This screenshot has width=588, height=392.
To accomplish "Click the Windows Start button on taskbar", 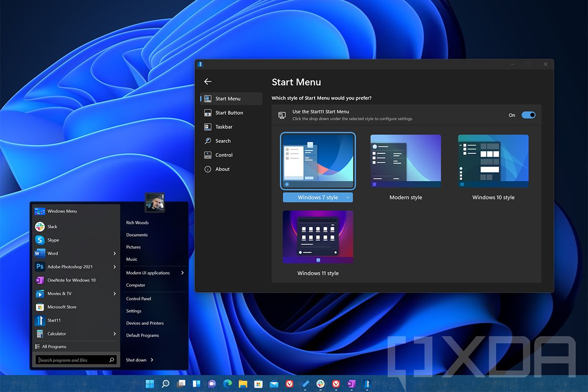I will [x=150, y=384].
